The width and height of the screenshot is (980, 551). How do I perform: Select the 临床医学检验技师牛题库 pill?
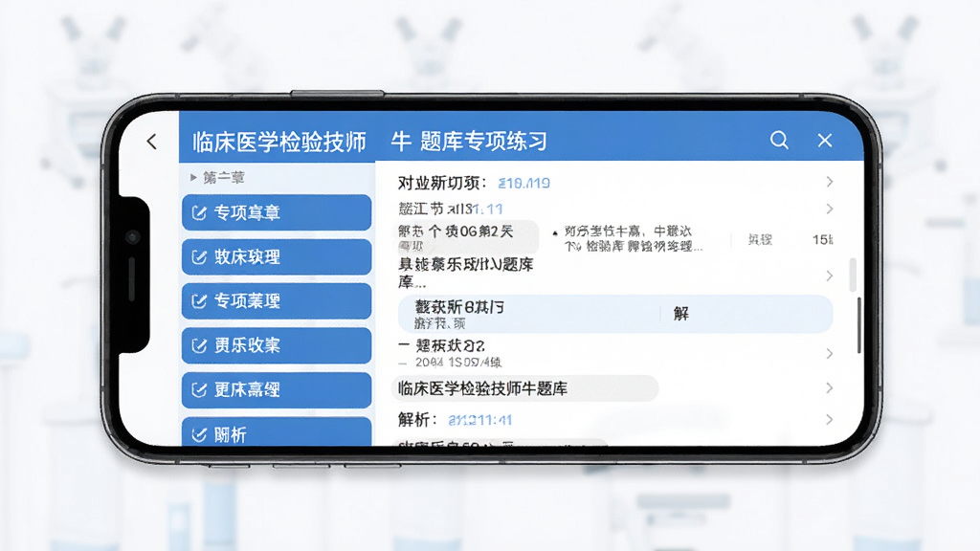(x=525, y=388)
